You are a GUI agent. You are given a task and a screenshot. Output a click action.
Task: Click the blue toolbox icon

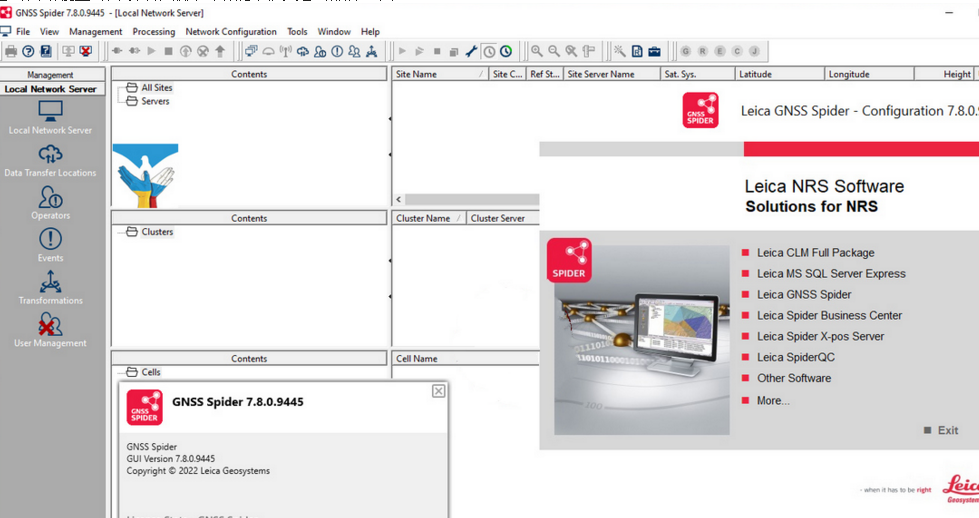654,51
